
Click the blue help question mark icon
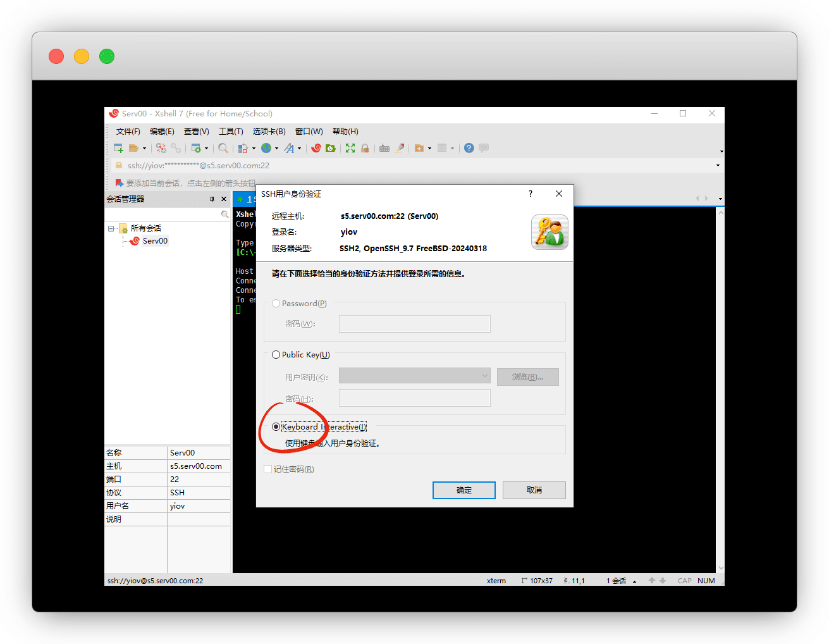[469, 148]
